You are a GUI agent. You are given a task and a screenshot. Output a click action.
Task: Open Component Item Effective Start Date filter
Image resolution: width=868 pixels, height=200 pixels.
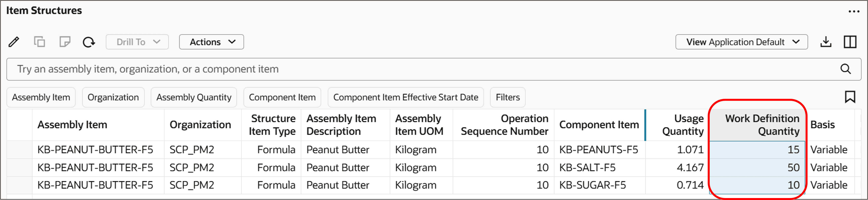405,97
